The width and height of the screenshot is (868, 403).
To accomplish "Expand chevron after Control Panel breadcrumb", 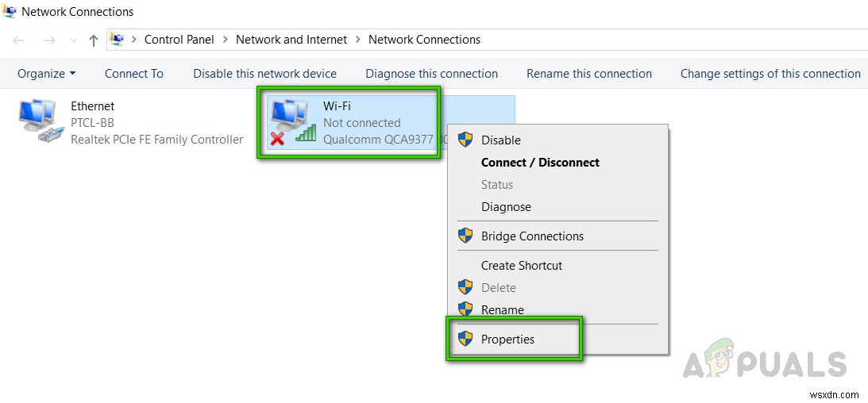I will [225, 40].
